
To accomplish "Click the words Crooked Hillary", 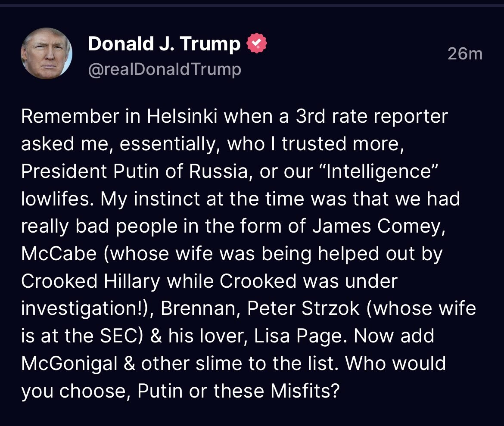I will (x=90, y=281).
